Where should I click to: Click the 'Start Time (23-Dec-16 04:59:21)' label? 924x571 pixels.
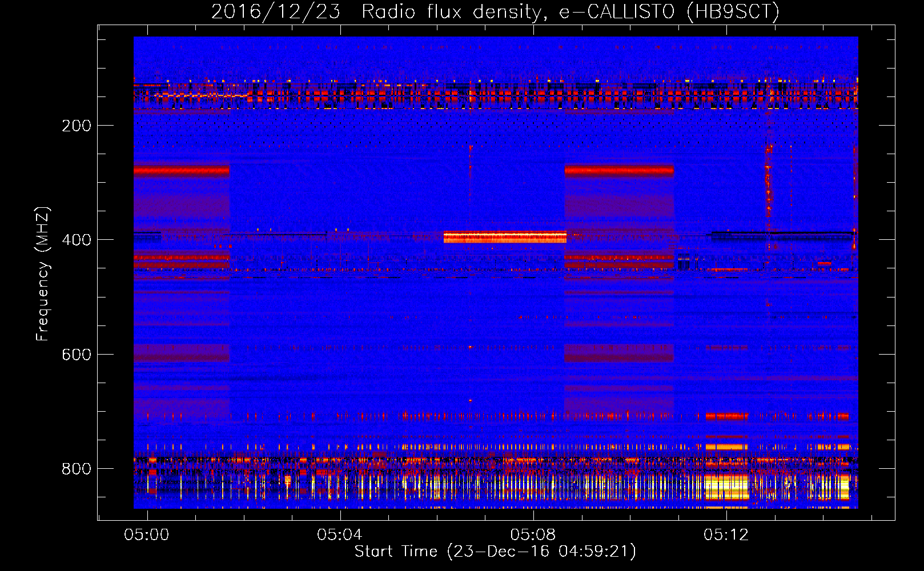click(x=495, y=552)
